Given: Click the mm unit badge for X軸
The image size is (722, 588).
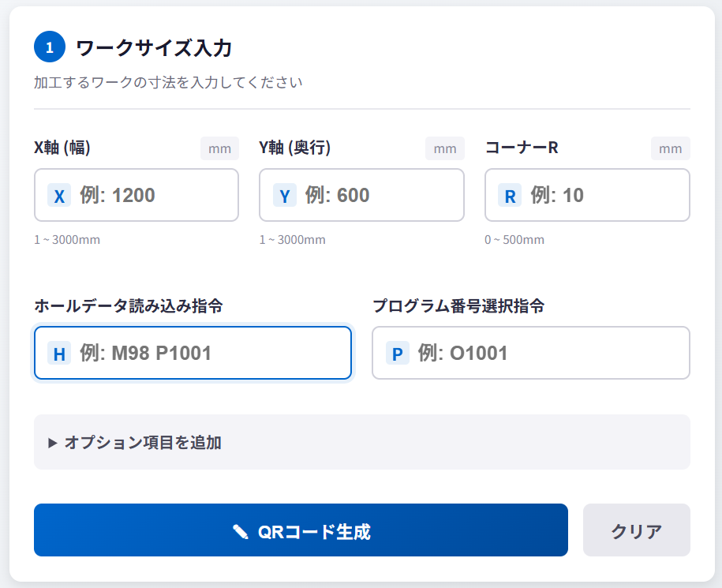Looking at the screenshot, I should click(219, 148).
